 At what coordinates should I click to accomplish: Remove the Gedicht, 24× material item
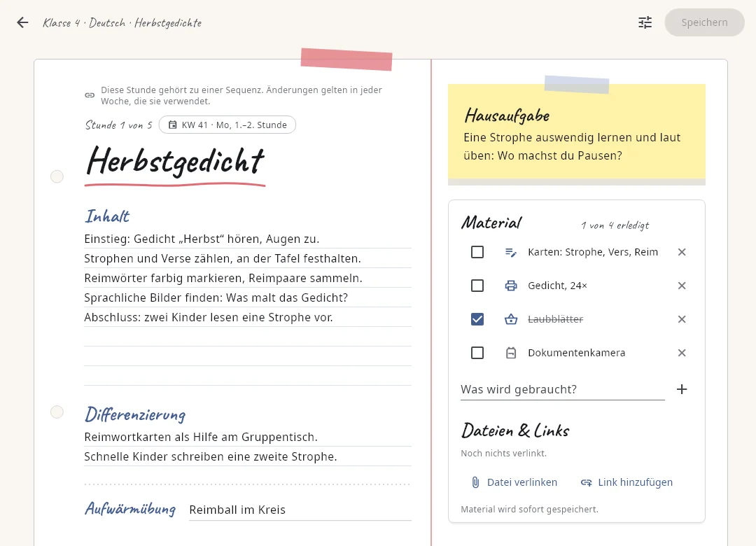coord(681,286)
